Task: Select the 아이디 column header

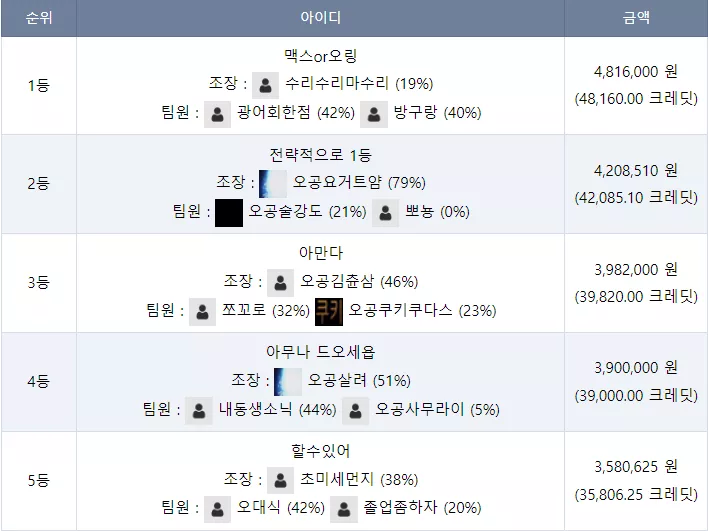Action: (321, 18)
